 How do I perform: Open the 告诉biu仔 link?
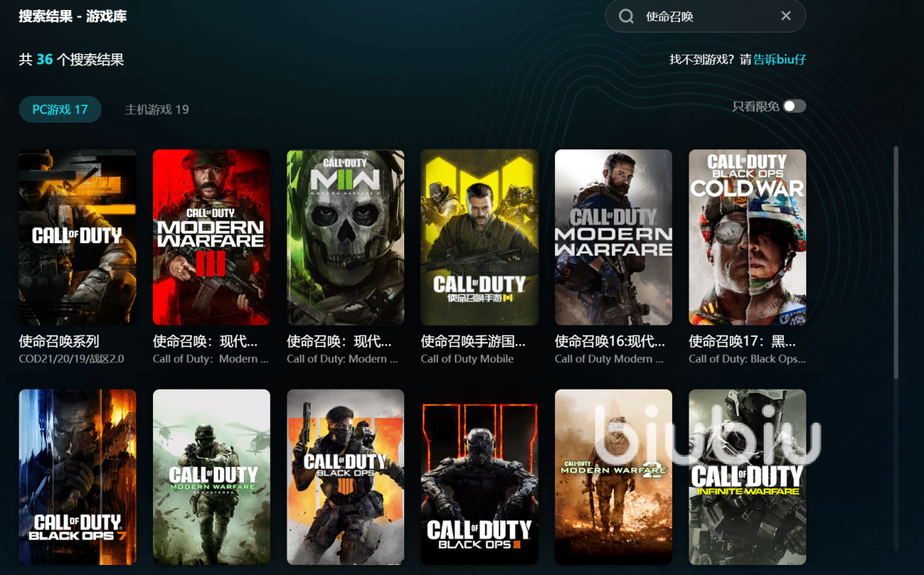(x=780, y=59)
